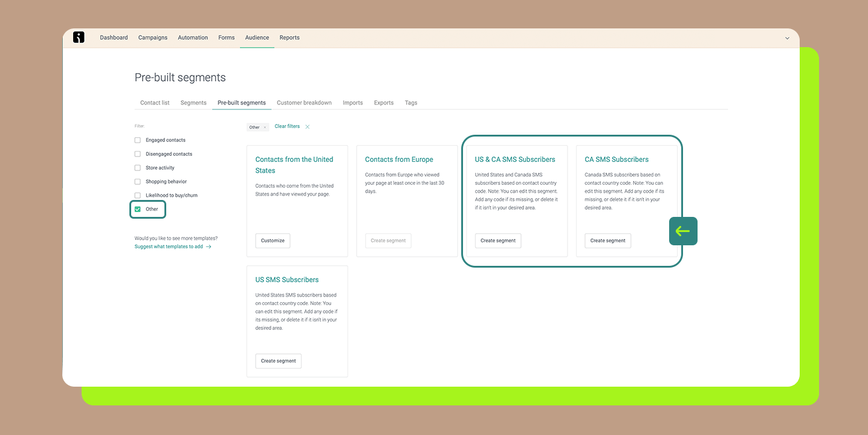Click the US & CA SMS Subscribers title
The height and width of the screenshot is (435, 868).
coord(515,159)
